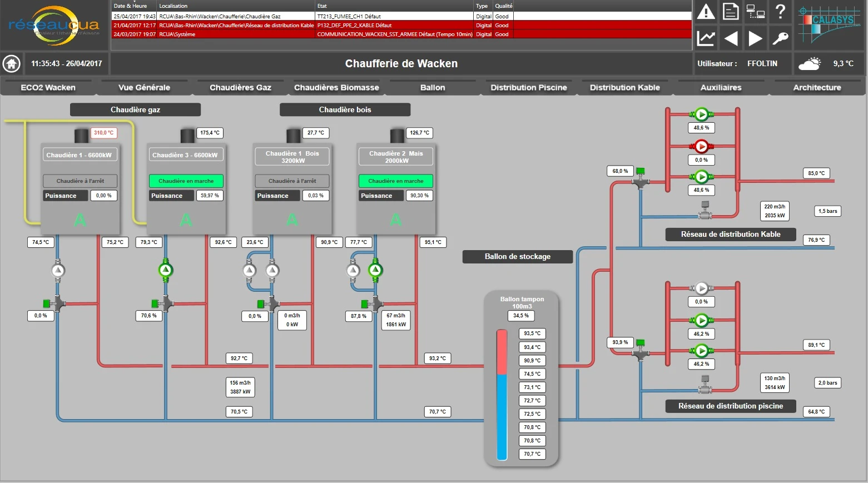Viewport: 868px width, 483px height.
Task: Click the network stations icon in the toolbar
Action: 755,12
